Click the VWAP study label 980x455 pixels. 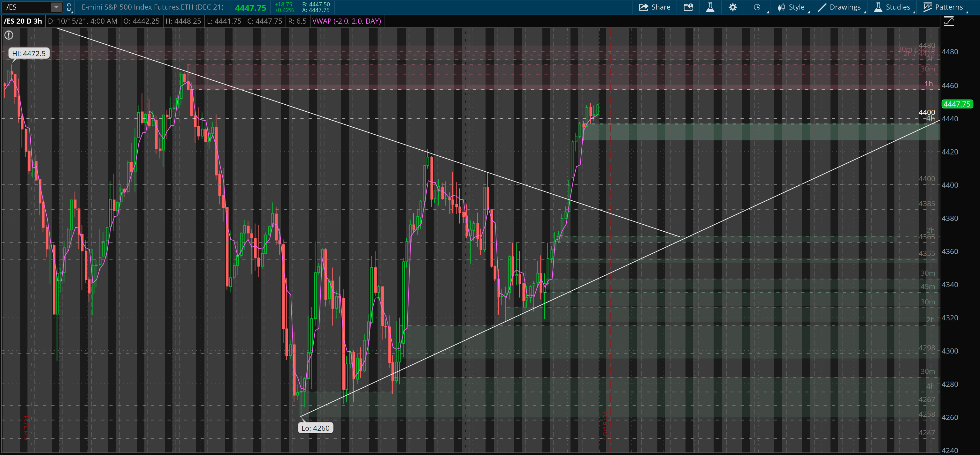tap(346, 21)
